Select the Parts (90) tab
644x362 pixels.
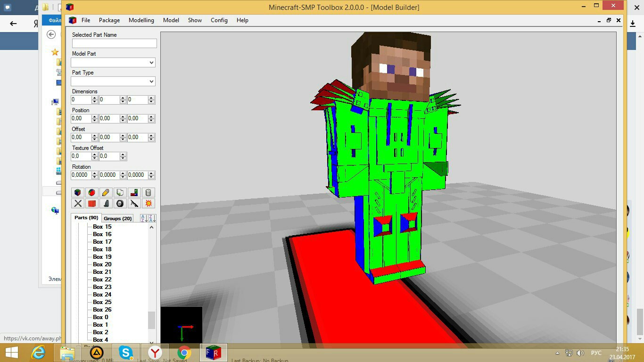[x=86, y=218]
